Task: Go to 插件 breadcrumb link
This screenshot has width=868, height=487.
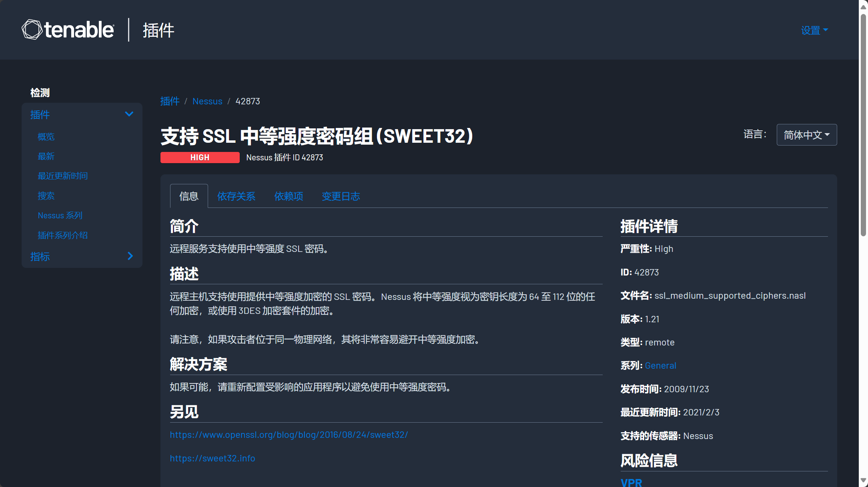Action: pos(170,101)
